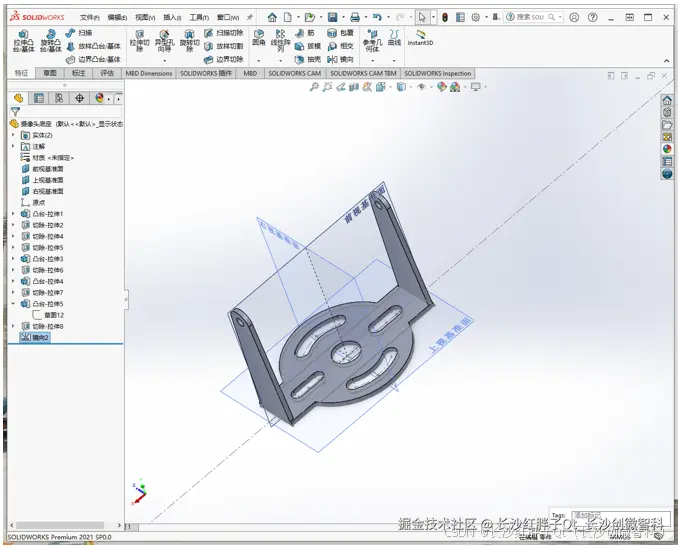Image resolution: width=678 pixels, height=546 pixels.
Task: Open the Options gear icon
Action: tap(476, 17)
